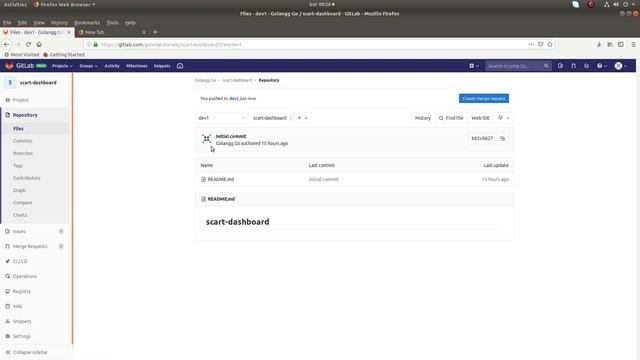Reload the page in Firefox
Viewport: 640px width, 360px height.
28,44
